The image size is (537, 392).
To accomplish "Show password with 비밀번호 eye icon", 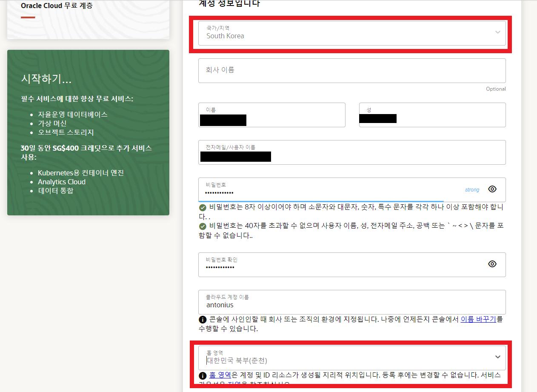I will (x=492, y=189).
